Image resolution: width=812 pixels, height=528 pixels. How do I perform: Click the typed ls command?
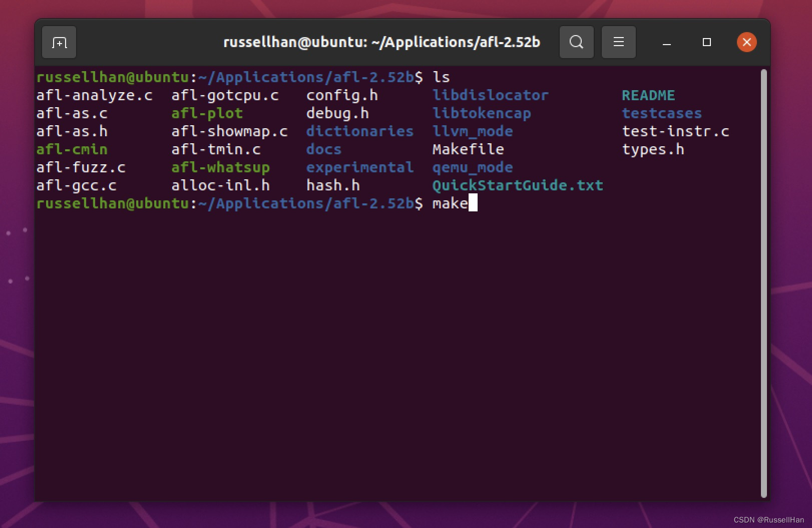(x=441, y=78)
